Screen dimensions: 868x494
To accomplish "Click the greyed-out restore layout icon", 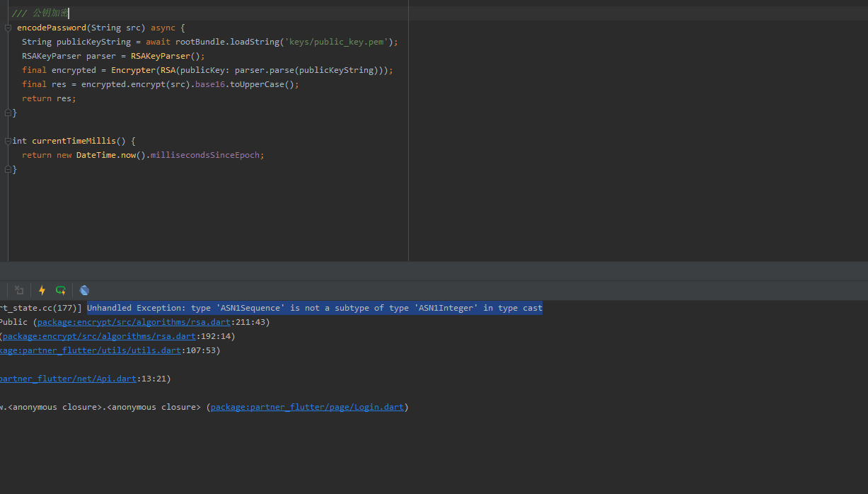I will coord(19,290).
